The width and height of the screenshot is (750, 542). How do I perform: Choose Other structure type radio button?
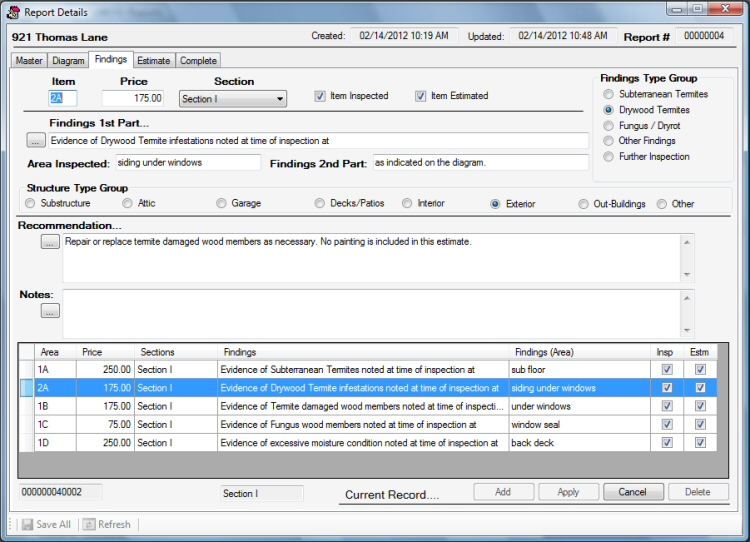(x=662, y=204)
